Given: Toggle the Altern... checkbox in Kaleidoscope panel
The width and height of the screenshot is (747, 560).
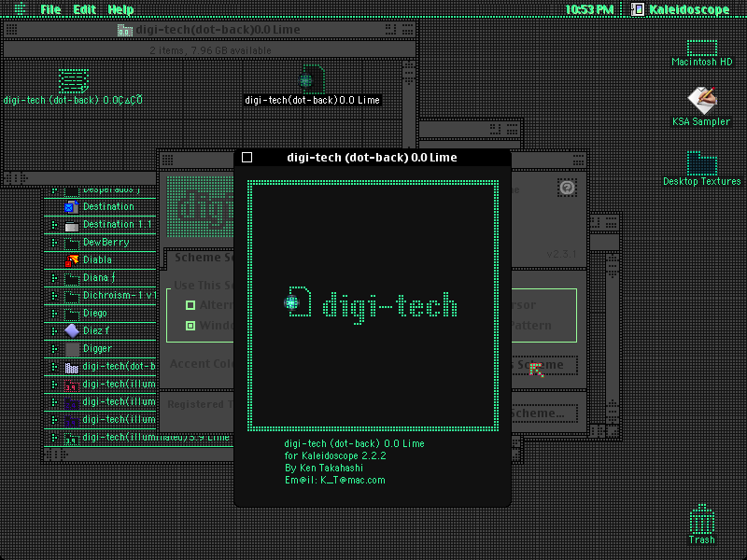Looking at the screenshot, I should point(190,305).
